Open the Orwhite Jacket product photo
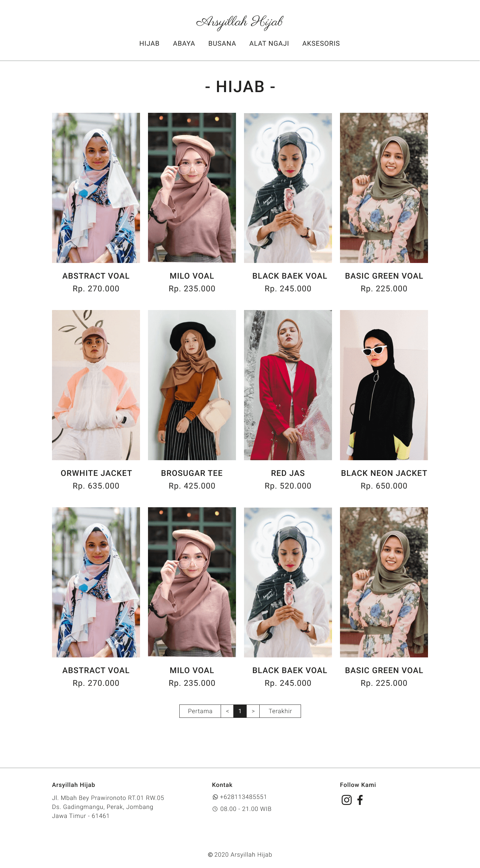The image size is (480, 868). (96, 385)
